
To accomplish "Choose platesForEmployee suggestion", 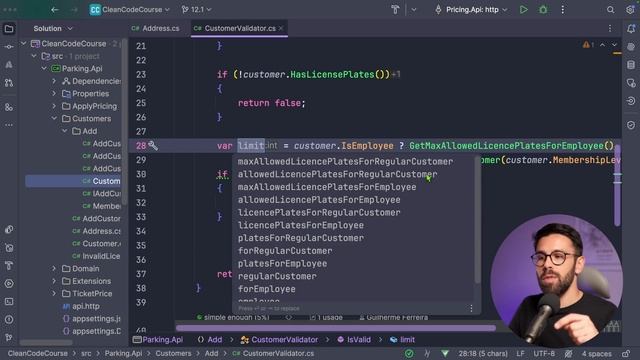I will pyautogui.click(x=282, y=264).
